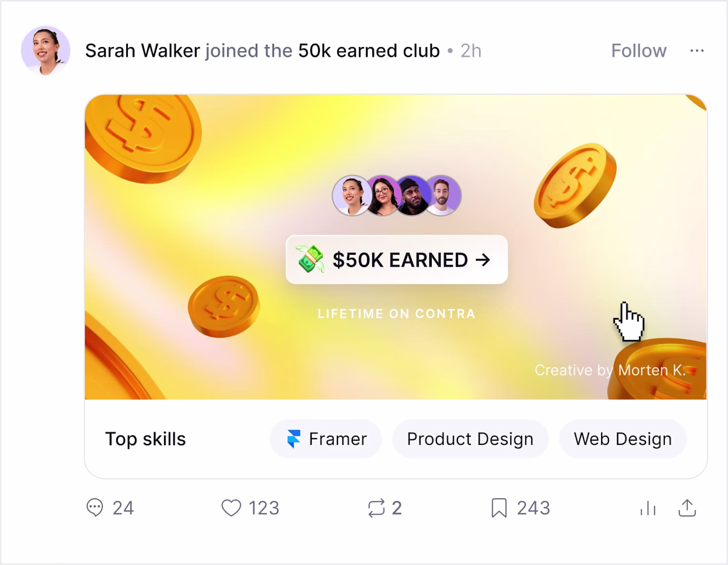
Task: Select the Product Design skill tag
Action: (x=470, y=439)
